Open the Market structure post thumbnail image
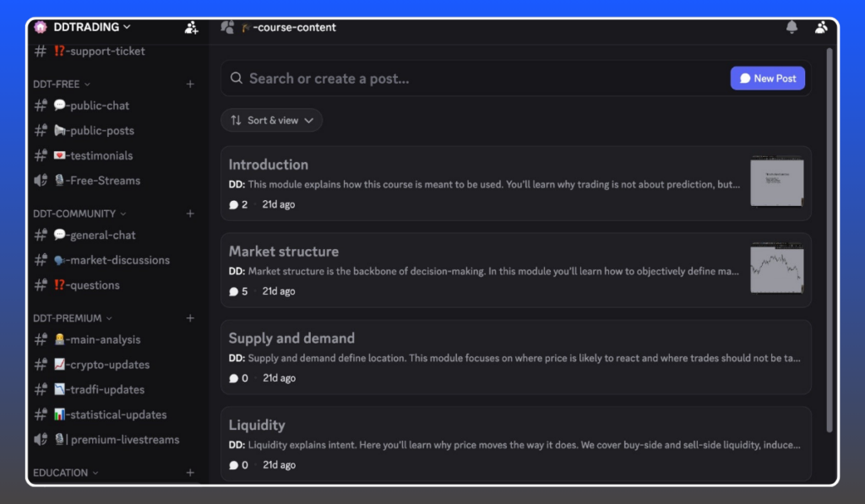Viewport: 865px width, 504px height. pyautogui.click(x=776, y=268)
